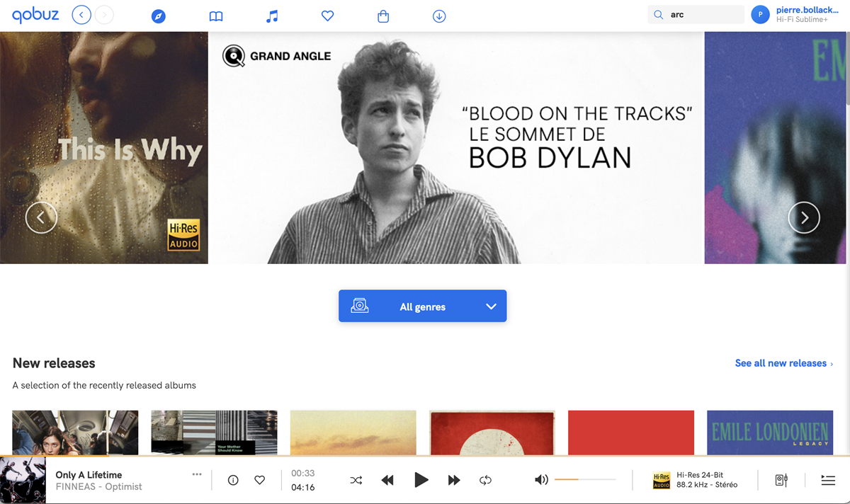Open more options for current track
850x504 pixels.
point(197,474)
